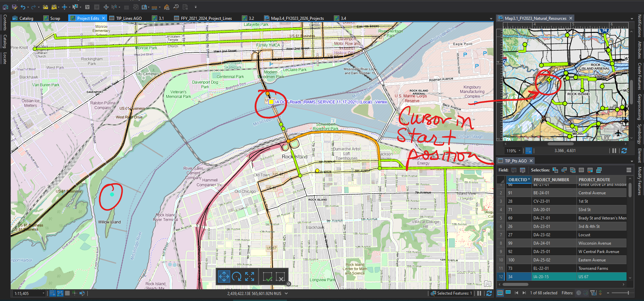Open the map scale 1:15,405 dropdown
Viewport: 644px width, 301px height.
43,293
